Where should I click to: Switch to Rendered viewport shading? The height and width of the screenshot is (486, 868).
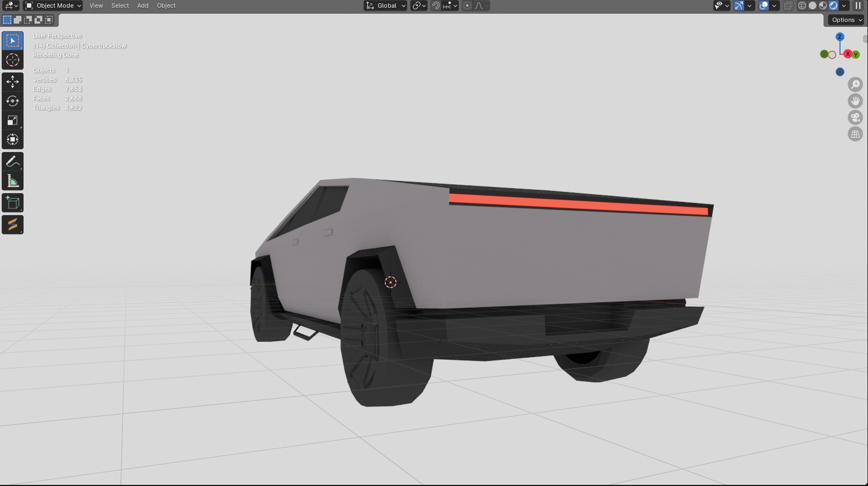click(x=833, y=5)
